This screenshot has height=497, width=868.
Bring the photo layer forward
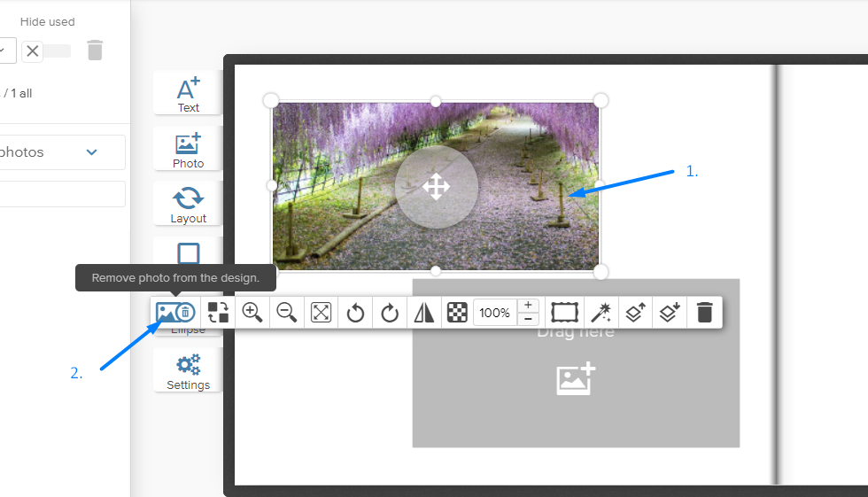(636, 313)
